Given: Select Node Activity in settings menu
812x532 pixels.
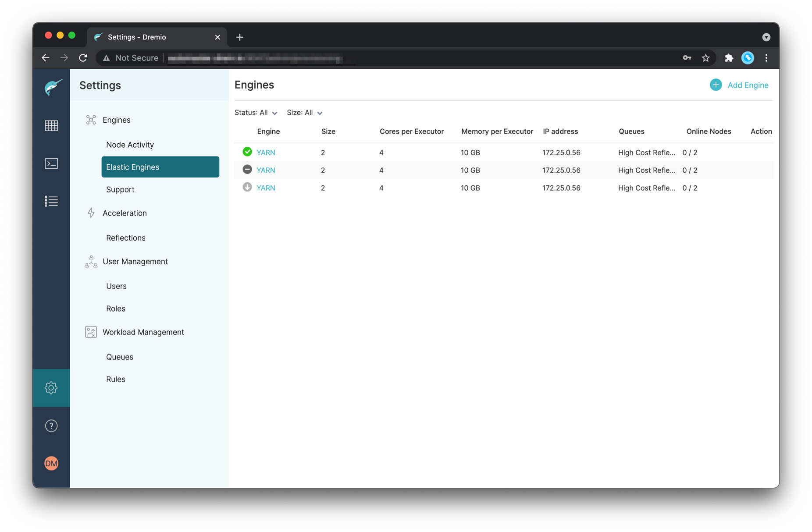Looking at the screenshot, I should tap(130, 145).
